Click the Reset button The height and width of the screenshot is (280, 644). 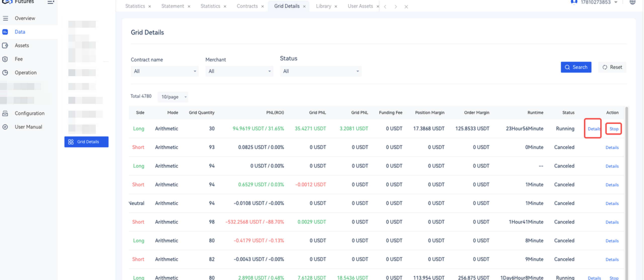612,67
